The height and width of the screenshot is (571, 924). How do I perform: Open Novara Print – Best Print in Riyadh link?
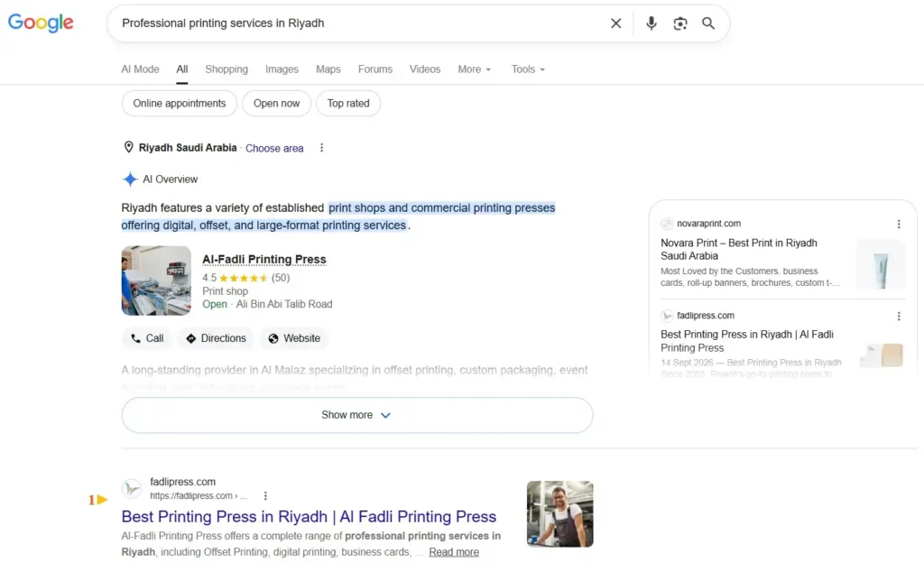click(x=739, y=249)
